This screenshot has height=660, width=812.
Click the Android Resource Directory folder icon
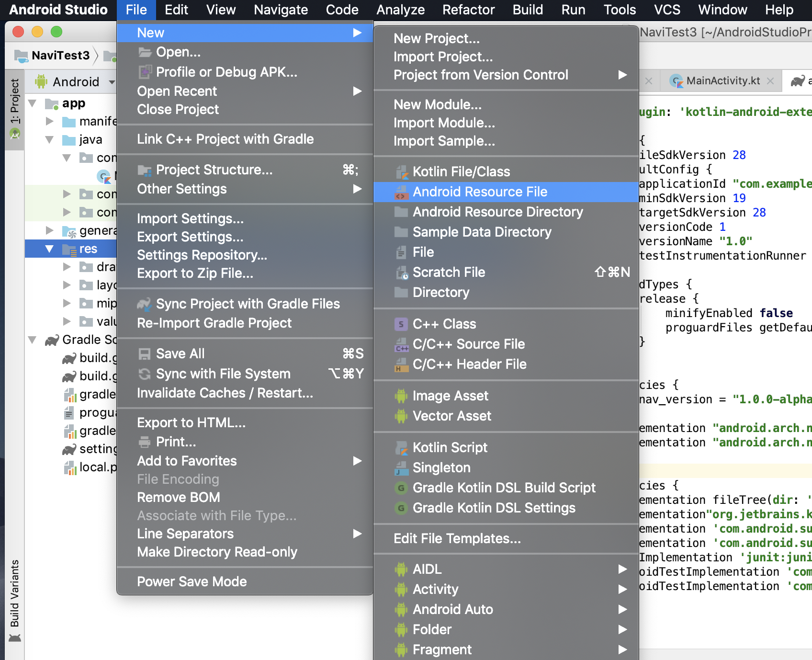click(401, 212)
